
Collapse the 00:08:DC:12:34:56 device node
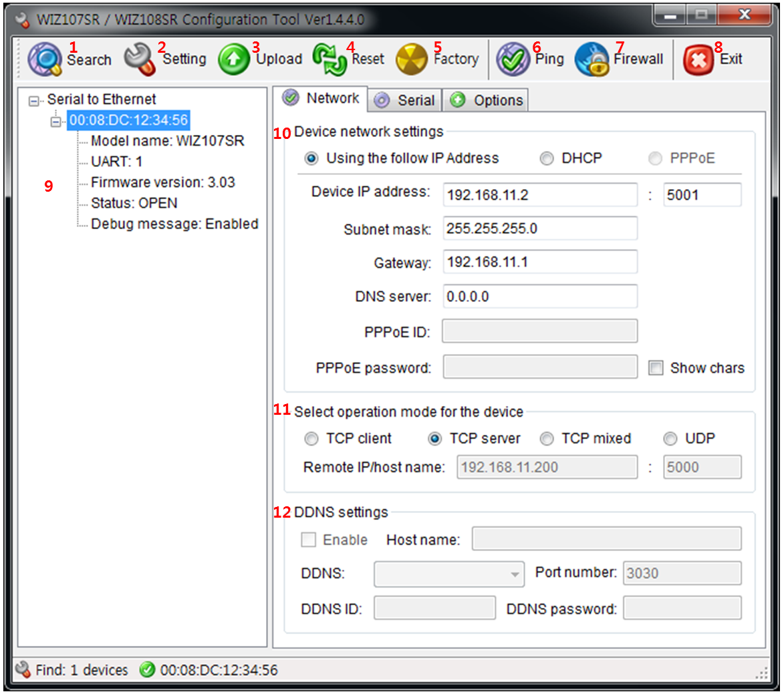(57, 120)
